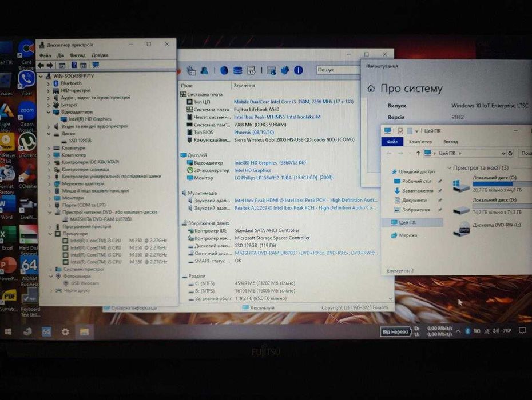The image size is (532, 400).
Task: Click the blue puzzle-piece icon in AIDA64 toolbar
Action: click(x=285, y=70)
